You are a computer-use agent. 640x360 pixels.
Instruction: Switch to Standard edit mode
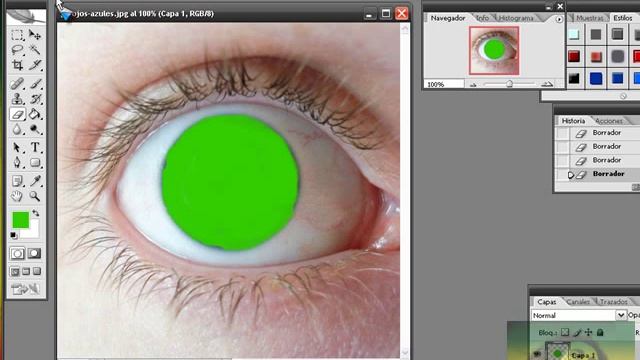pos(17,253)
